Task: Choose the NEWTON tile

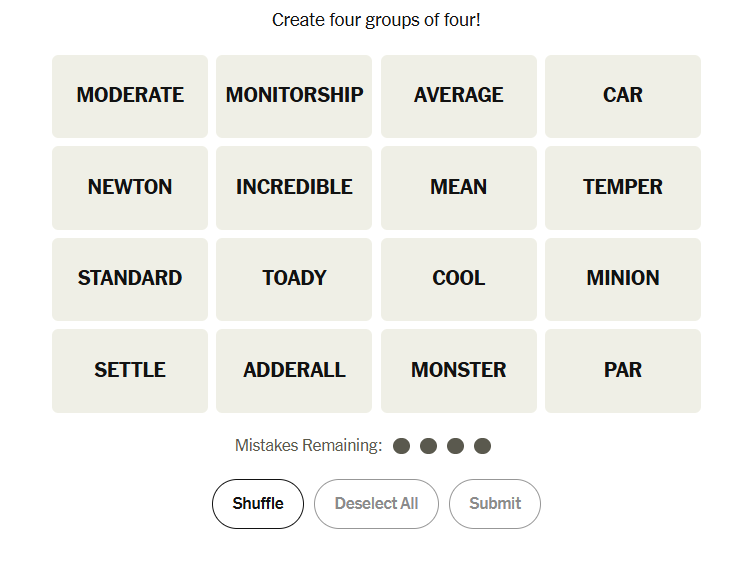Action: [130, 187]
